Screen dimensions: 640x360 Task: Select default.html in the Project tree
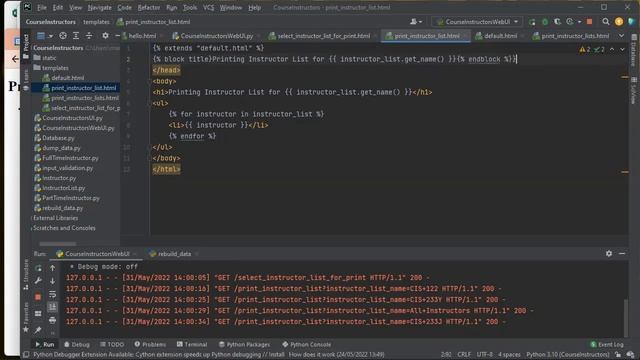[68, 78]
